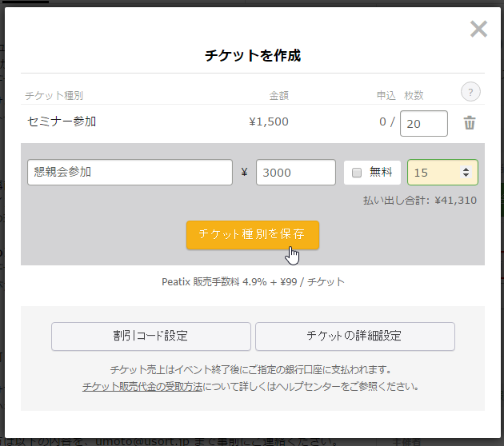This screenshot has width=504, height=446.
Task: Follow the チケット販売代金の受取方法 link
Action: pyautogui.click(x=142, y=386)
